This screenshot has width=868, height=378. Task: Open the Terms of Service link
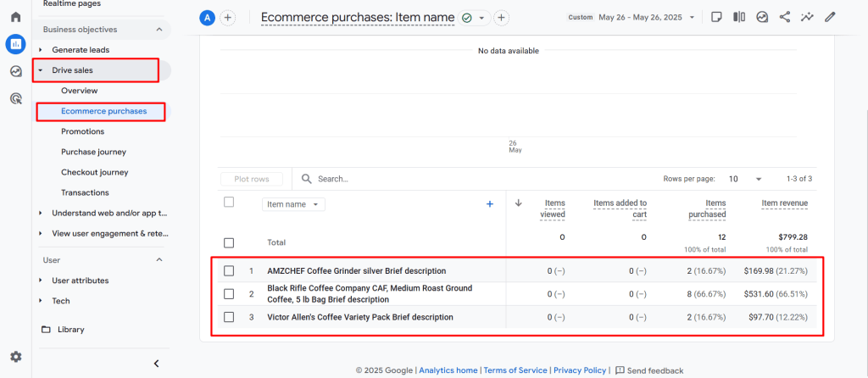[x=515, y=370]
